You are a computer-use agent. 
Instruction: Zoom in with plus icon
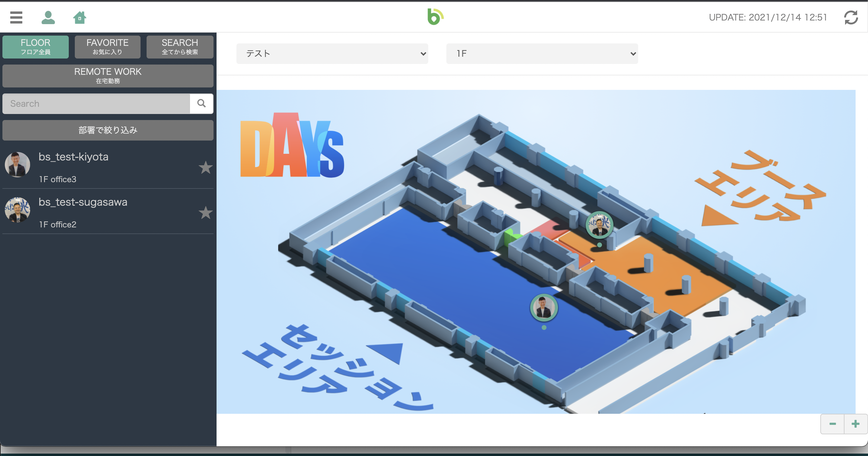click(856, 424)
